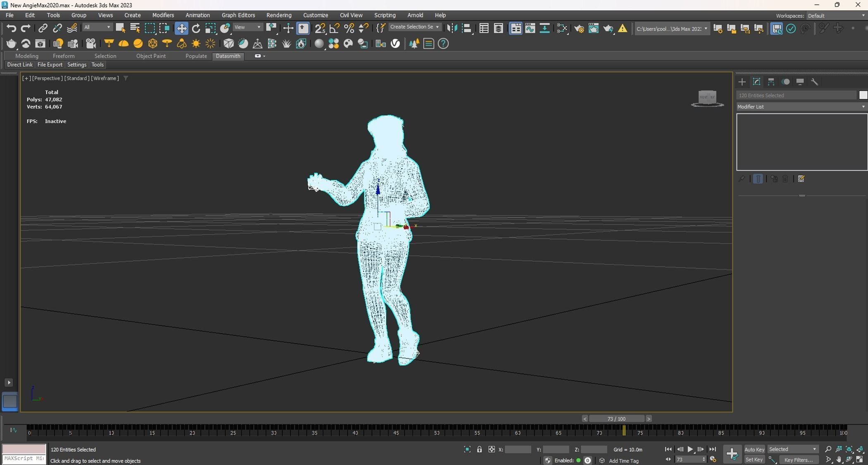Click the Mirror tool icon
The image size is (868, 465).
point(452,28)
